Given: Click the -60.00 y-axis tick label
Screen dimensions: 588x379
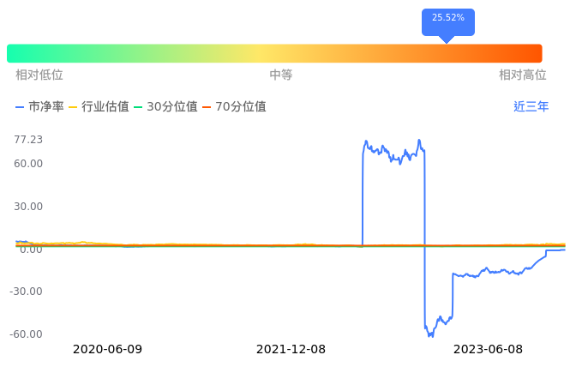Looking at the screenshot, I should pos(27,334).
